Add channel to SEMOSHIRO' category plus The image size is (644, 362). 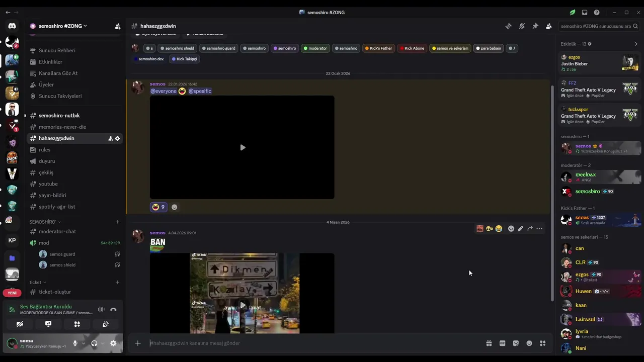coord(117,222)
